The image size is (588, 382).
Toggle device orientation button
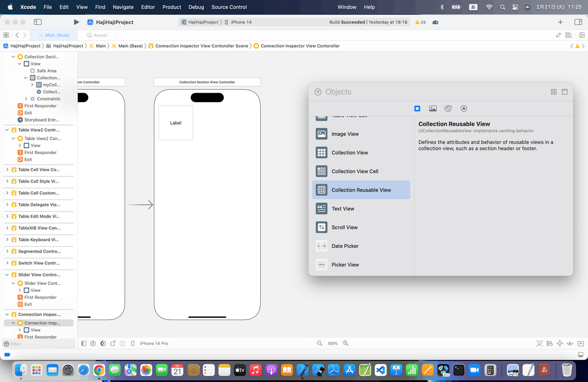(x=113, y=343)
